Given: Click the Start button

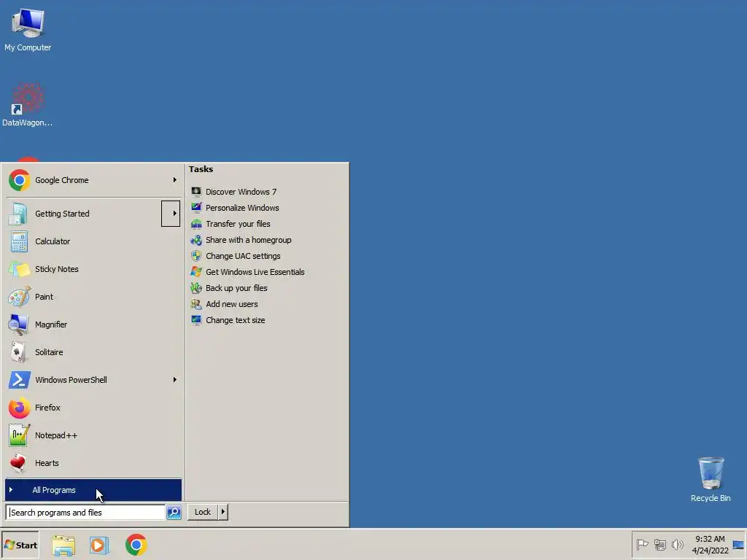Looking at the screenshot, I should 20,545.
